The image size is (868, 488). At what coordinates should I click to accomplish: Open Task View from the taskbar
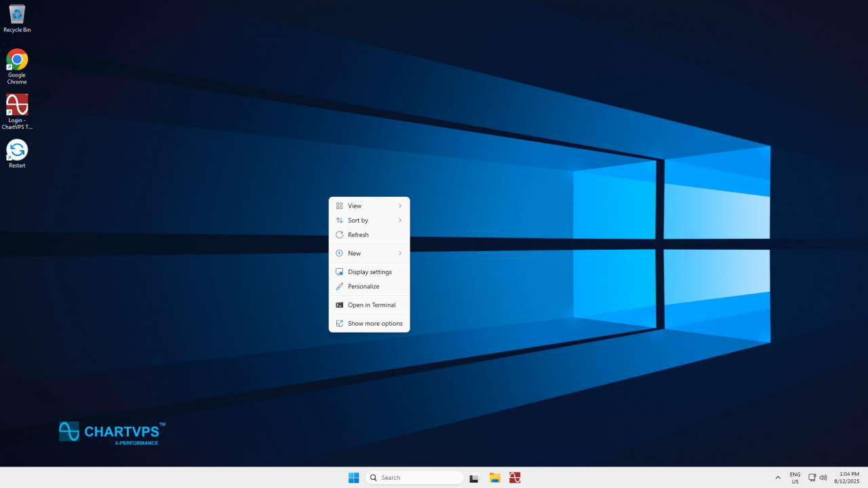(474, 478)
